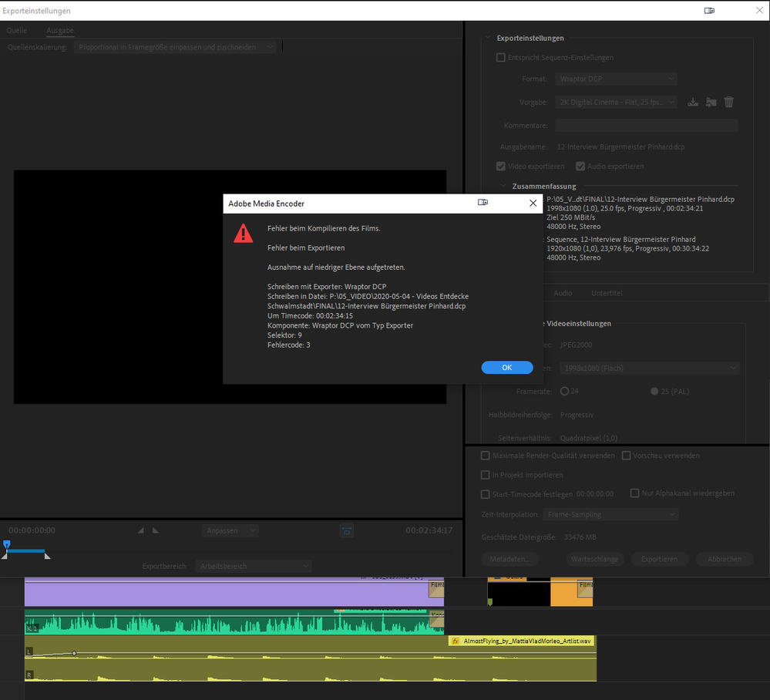
Task: Click the set out point icon
Action: click(x=156, y=530)
